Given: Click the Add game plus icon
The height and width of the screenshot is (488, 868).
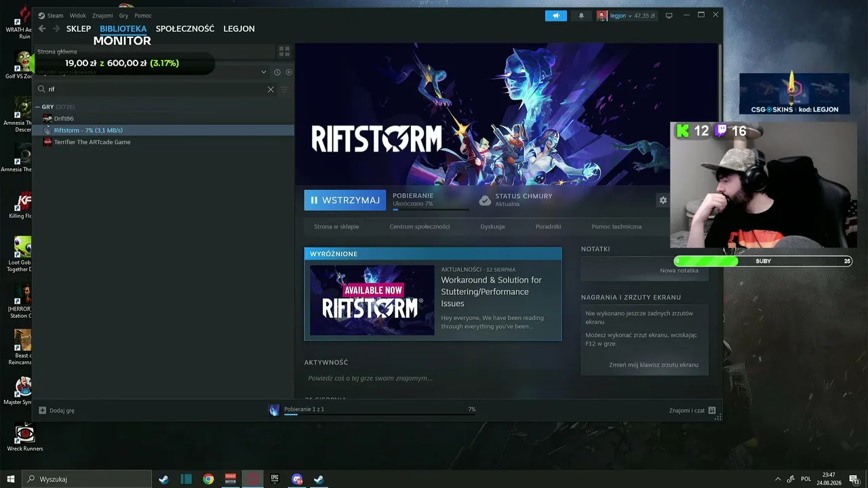Looking at the screenshot, I should (x=43, y=410).
